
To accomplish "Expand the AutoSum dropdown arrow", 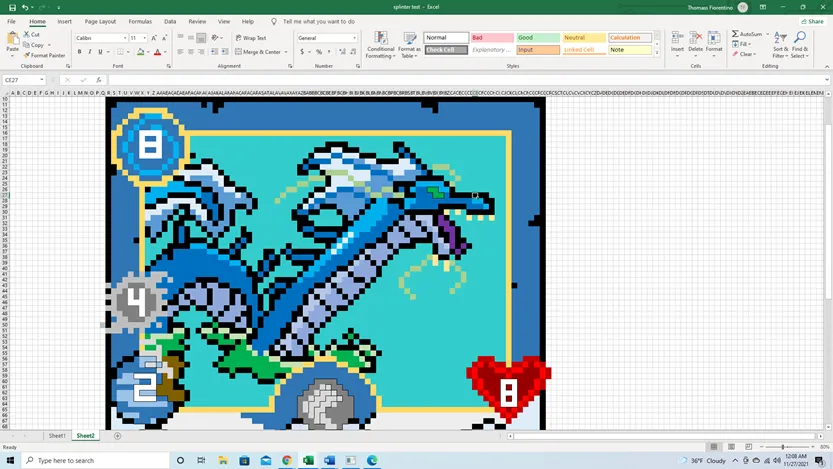I will pos(768,34).
